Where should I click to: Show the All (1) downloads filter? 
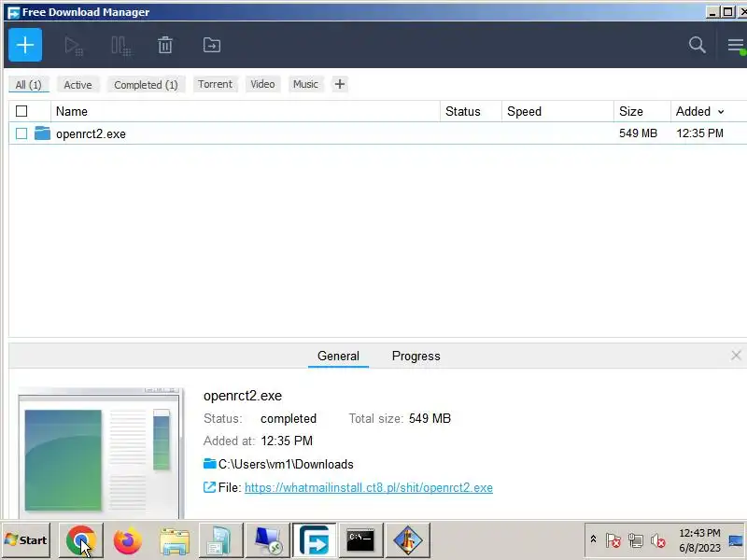[29, 85]
